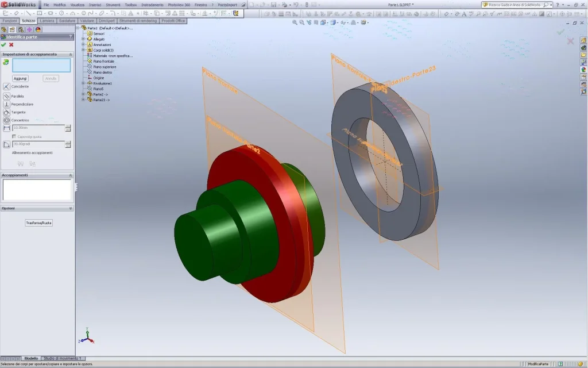The image size is (588, 368).
Task: Click the Zoom to fit icon
Action: tap(295, 22)
